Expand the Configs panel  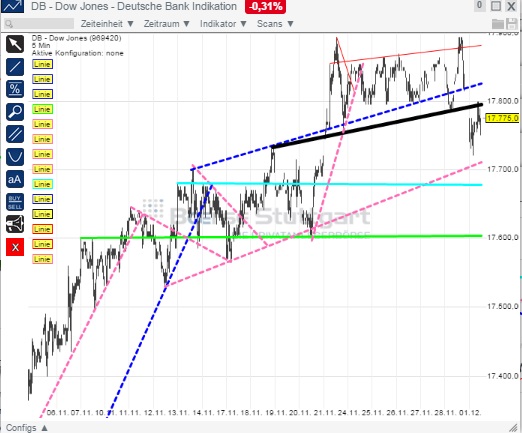(x=27, y=428)
